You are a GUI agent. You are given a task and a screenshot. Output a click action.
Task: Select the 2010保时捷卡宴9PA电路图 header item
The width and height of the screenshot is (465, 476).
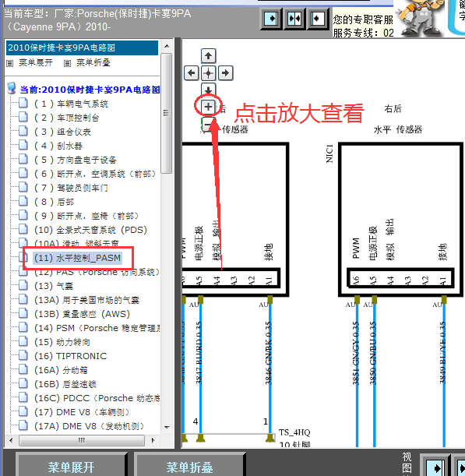[x=82, y=48]
